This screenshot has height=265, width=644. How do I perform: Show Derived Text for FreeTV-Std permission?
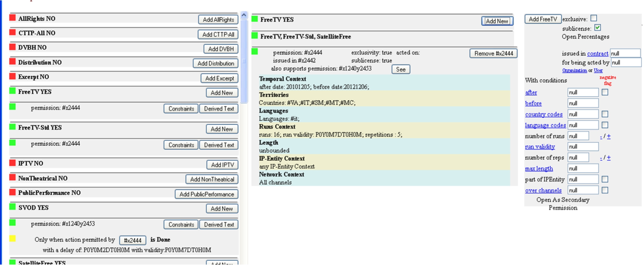219,145
